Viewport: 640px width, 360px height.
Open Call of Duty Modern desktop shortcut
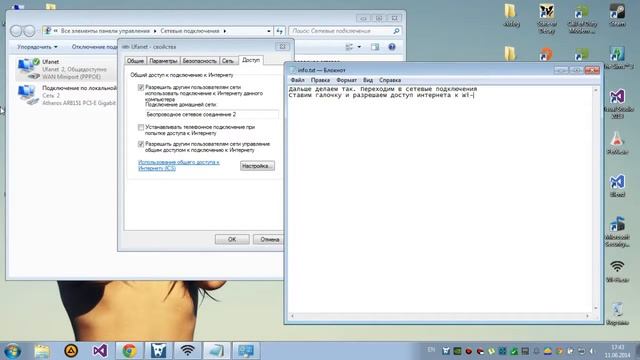[x=582, y=18]
